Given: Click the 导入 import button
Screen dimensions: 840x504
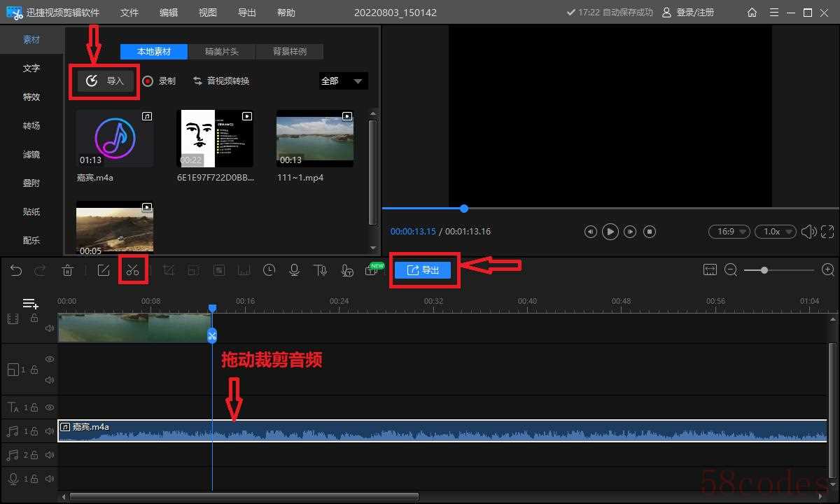Looking at the screenshot, I should pos(106,81).
